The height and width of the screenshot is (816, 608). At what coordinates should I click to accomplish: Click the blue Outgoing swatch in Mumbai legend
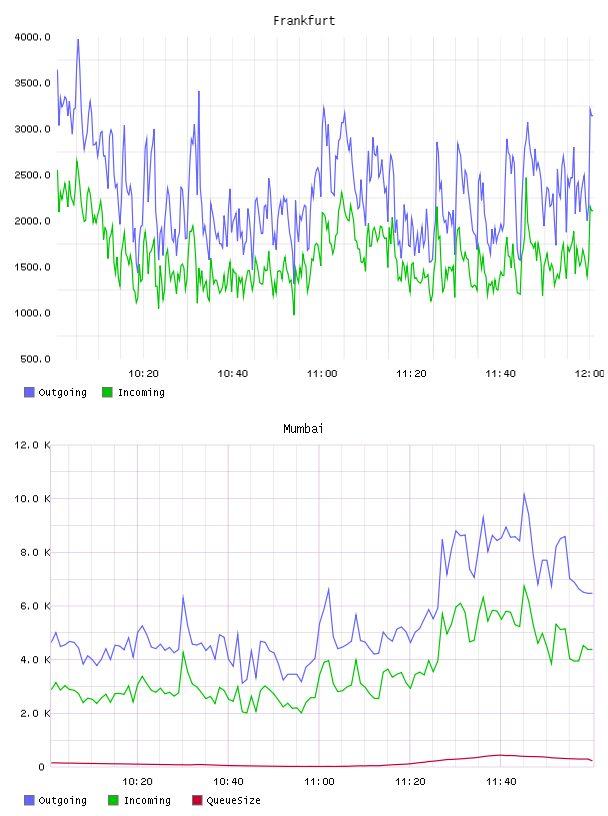pyautogui.click(x=29, y=800)
